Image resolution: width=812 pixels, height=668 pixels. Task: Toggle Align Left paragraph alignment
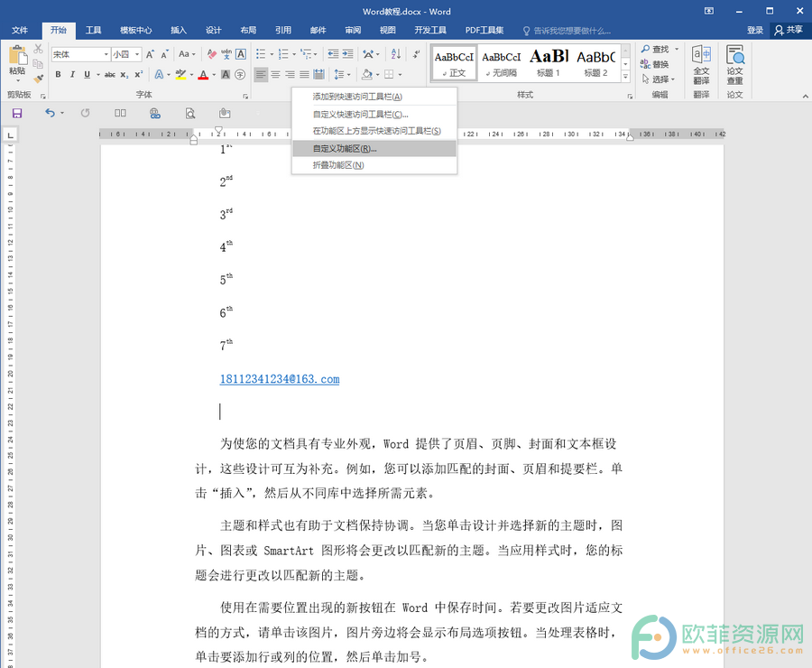(261, 75)
